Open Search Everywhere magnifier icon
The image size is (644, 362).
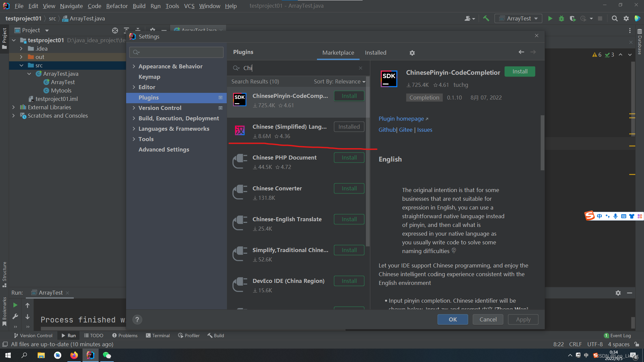click(x=614, y=18)
